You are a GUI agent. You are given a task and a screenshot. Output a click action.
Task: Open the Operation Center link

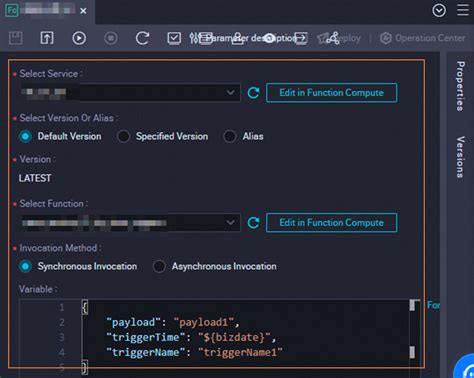click(x=423, y=38)
